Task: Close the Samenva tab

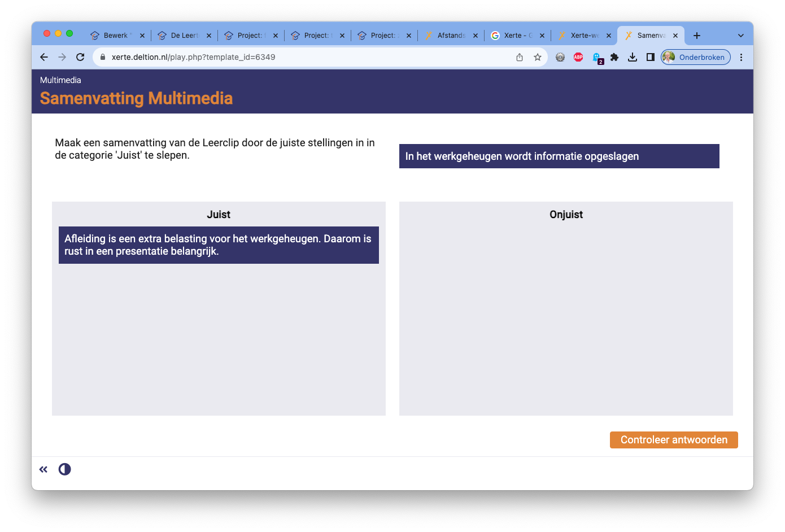Action: (x=675, y=36)
